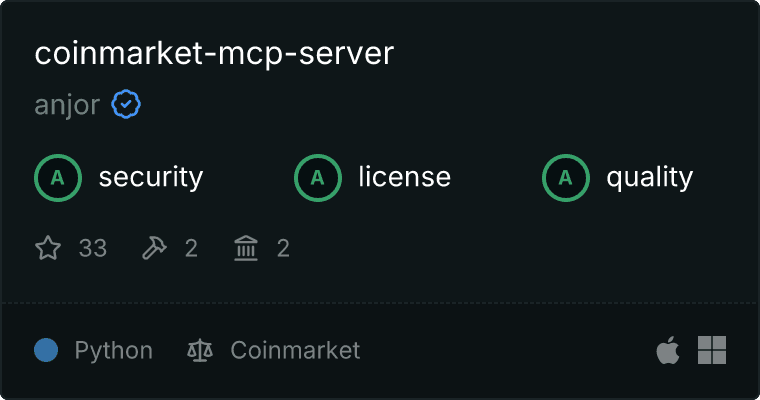The width and height of the screenshot is (760, 400).
Task: Click the blue verified badge icon
Action: click(126, 104)
